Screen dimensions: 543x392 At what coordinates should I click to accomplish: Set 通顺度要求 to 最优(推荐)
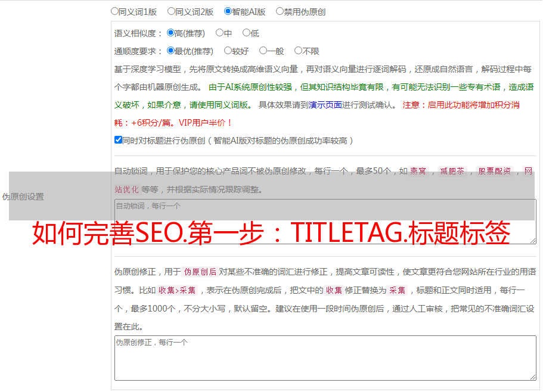(x=170, y=51)
